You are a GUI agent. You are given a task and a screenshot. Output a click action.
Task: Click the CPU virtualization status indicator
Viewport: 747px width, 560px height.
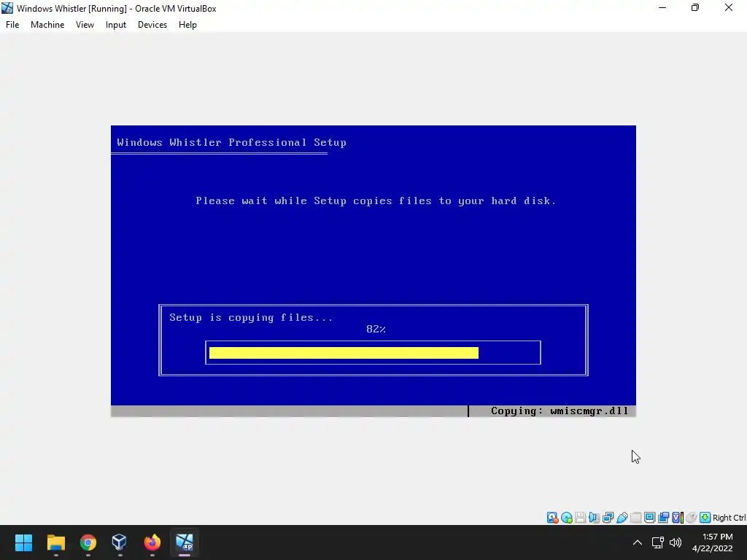point(677,518)
